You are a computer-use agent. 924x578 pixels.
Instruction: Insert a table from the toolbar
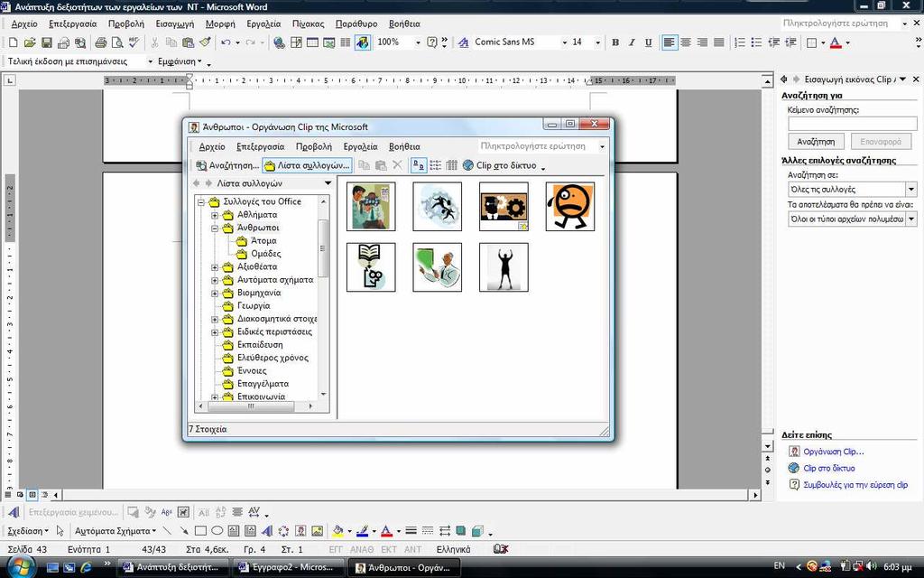click(312, 42)
